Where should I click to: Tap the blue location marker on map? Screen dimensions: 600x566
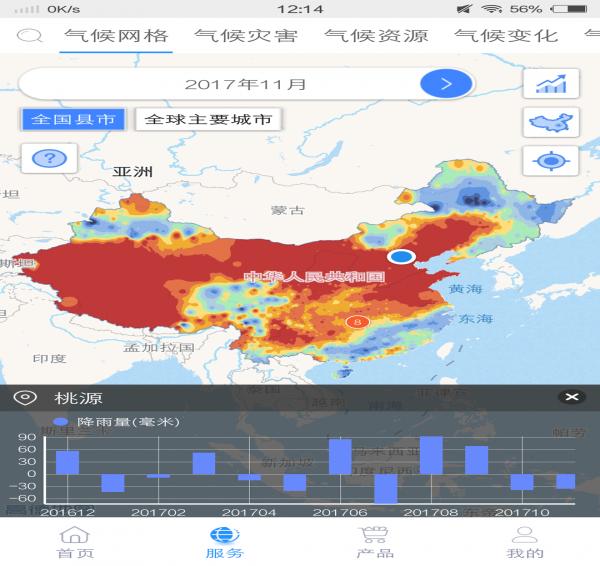(401, 256)
